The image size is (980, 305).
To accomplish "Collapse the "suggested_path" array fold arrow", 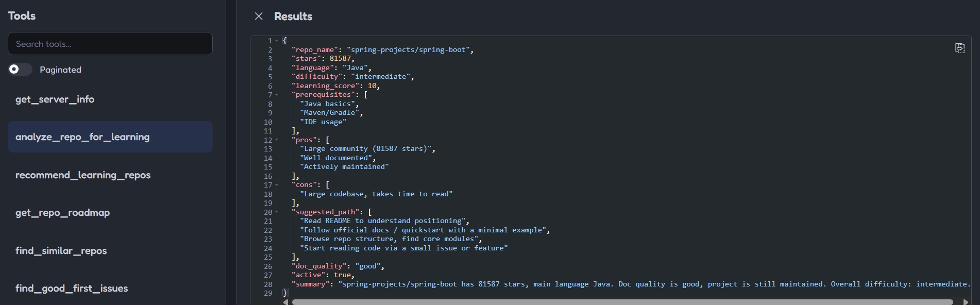I will 277,212.
